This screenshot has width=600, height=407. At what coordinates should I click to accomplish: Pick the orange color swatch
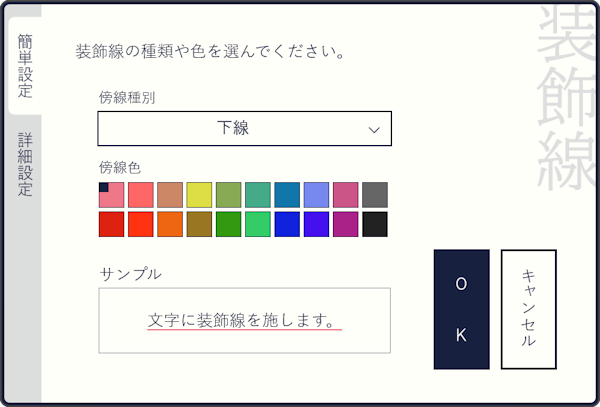170,225
